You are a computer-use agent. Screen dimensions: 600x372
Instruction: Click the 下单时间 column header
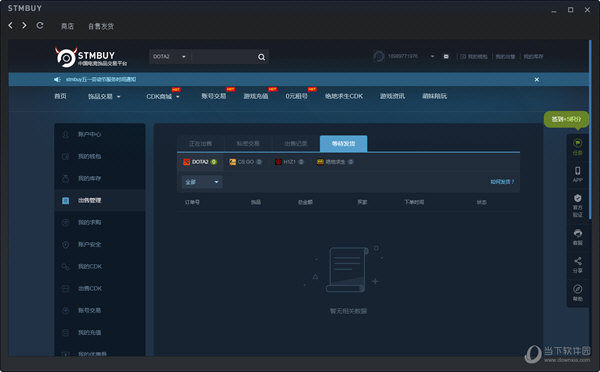click(414, 202)
